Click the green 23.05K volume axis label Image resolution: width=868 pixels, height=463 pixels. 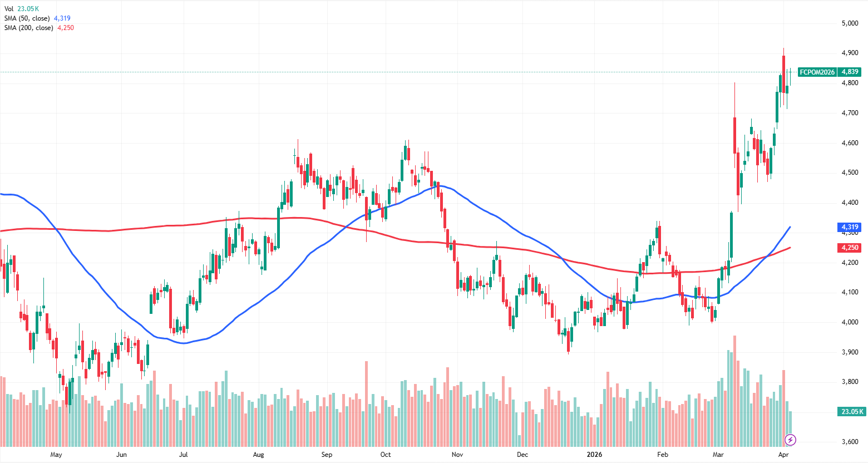coord(852,412)
